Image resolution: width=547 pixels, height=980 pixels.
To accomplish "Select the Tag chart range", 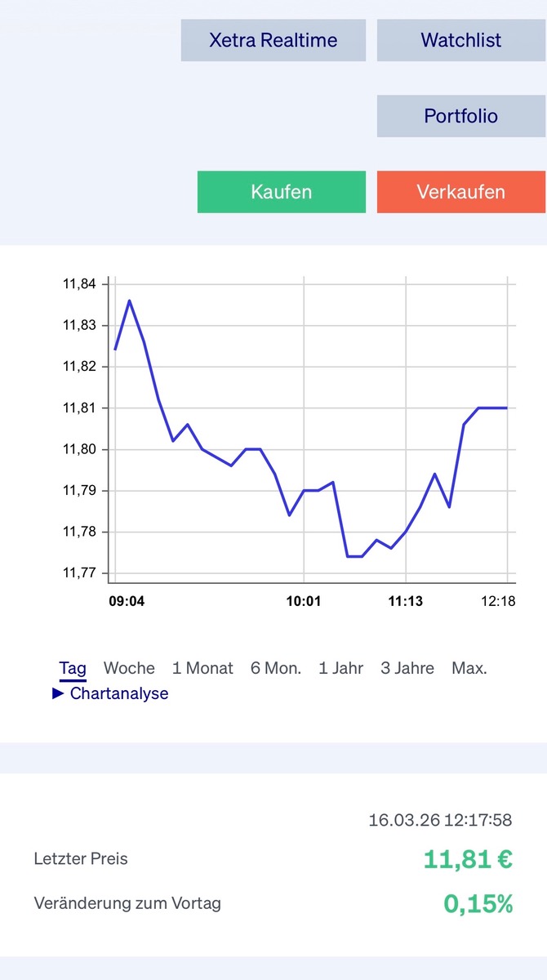I will (73, 668).
